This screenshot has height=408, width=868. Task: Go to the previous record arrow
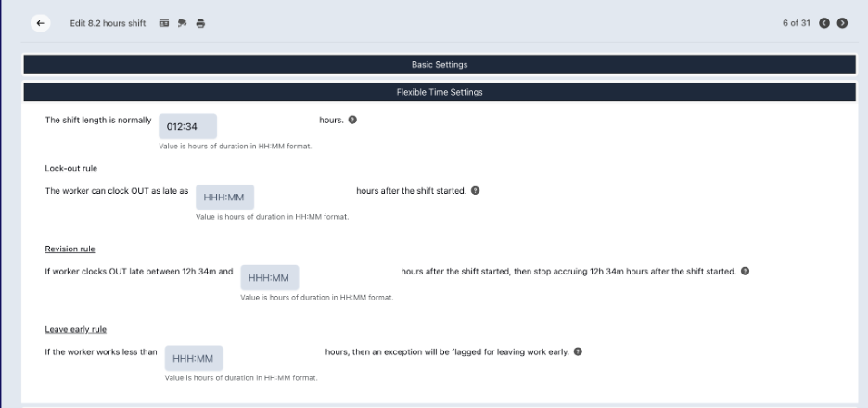[824, 23]
